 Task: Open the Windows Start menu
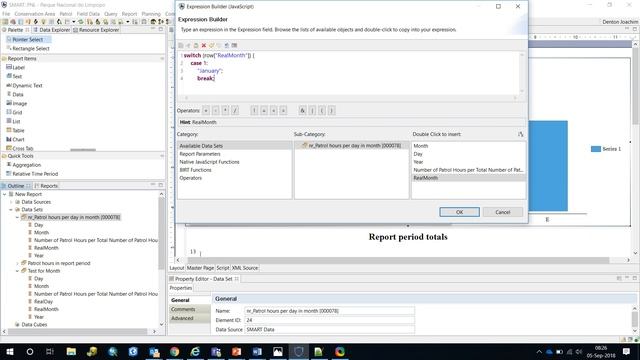[10, 351]
